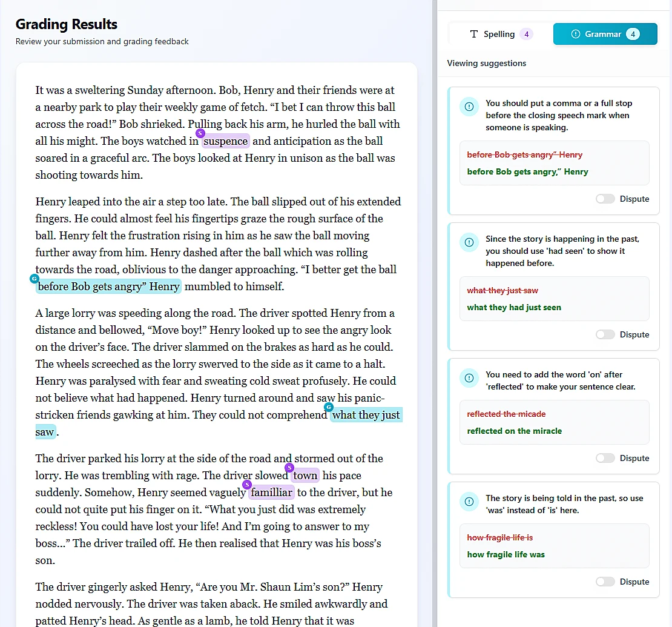
Task: Click the info icon of the 'was' instead of 'is' suggestion
Action: (x=469, y=502)
